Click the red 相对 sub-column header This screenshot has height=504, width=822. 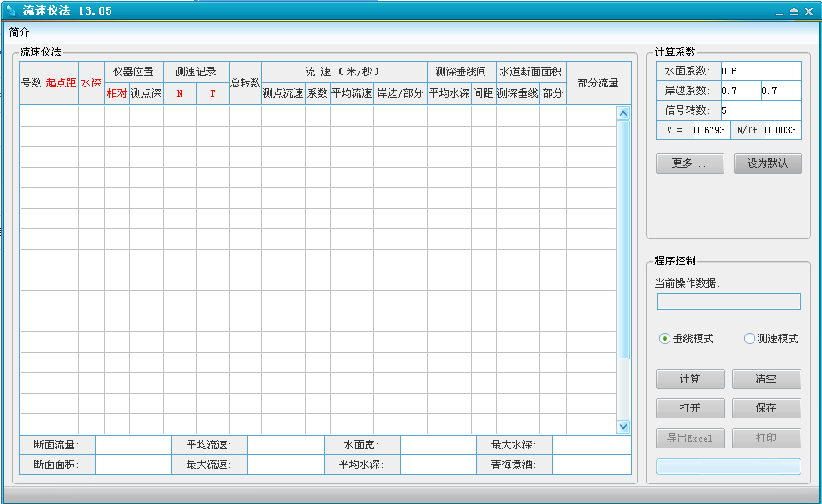(117, 93)
